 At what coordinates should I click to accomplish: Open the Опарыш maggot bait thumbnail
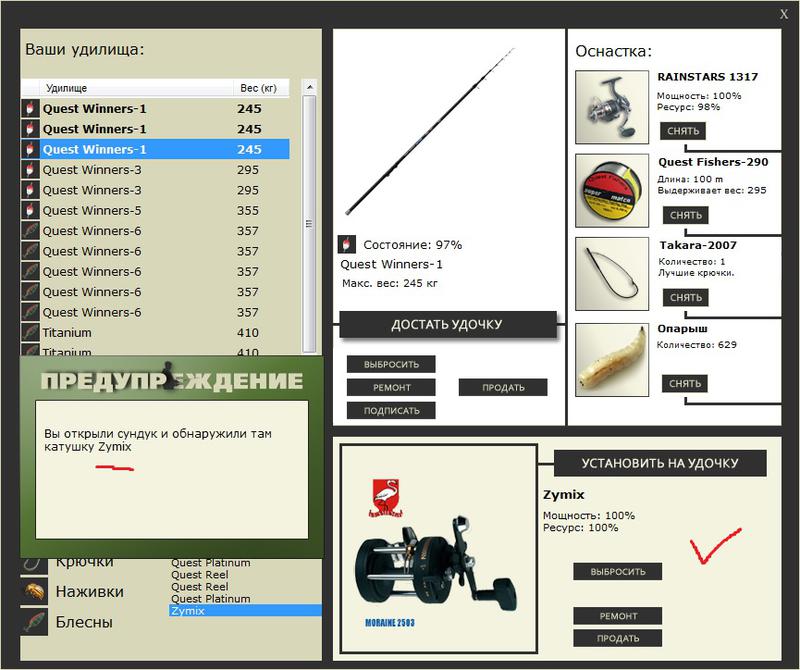click(612, 360)
